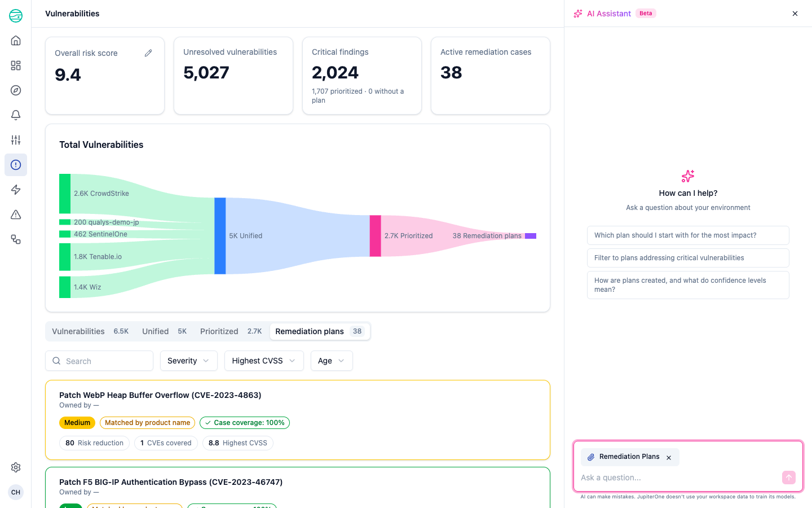Switch to the Prioritized 2.7K tab
The height and width of the screenshot is (508, 812).
(x=231, y=331)
